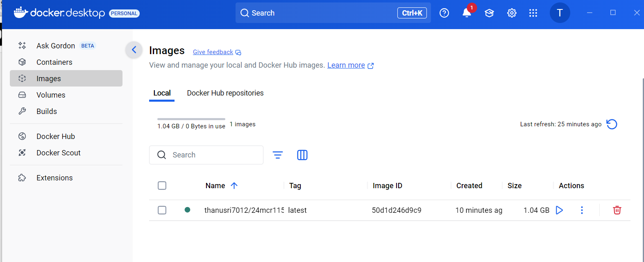This screenshot has height=262, width=644.
Task: Run the image with play button
Action: pos(559,210)
